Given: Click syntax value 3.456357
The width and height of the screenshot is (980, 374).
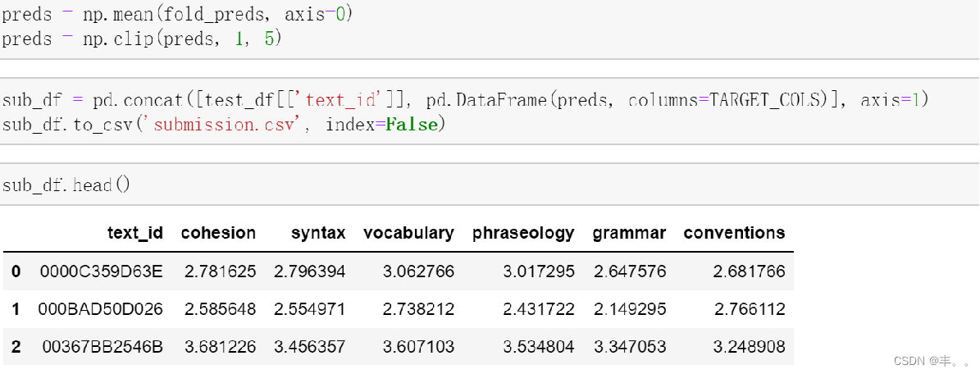Looking at the screenshot, I should [x=310, y=346].
